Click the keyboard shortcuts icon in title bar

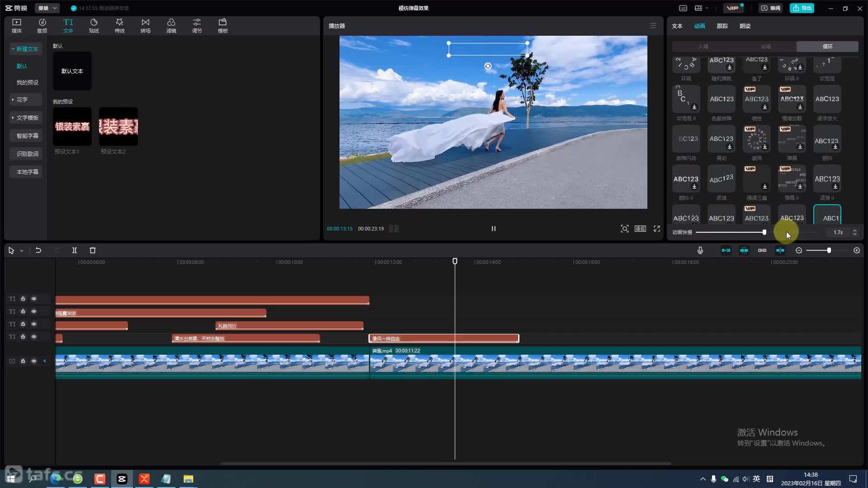(683, 8)
